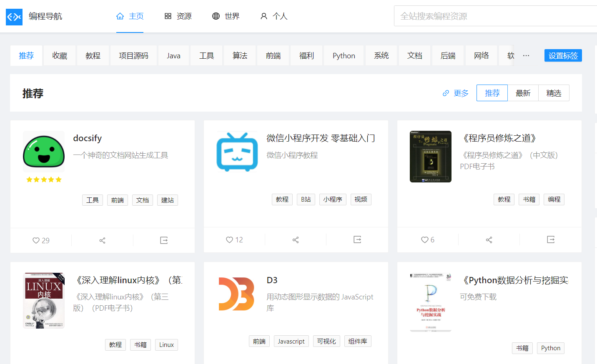Image resolution: width=597 pixels, height=364 pixels.
Task: Select the Python tag filter tab
Action: pos(344,55)
